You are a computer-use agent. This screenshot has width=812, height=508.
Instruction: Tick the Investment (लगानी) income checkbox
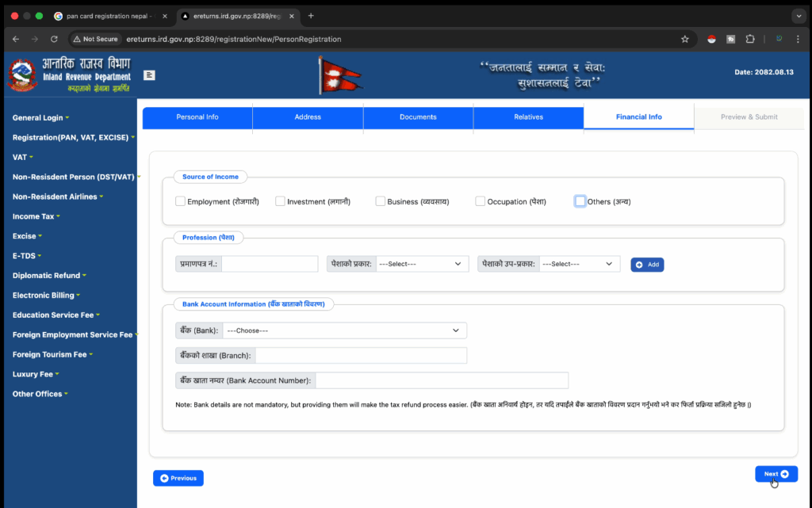click(x=280, y=201)
